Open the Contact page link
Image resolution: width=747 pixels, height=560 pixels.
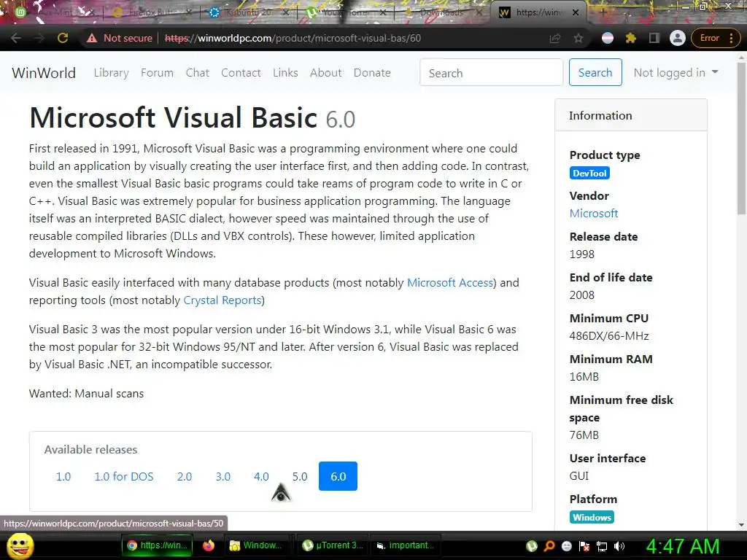pyautogui.click(x=241, y=73)
